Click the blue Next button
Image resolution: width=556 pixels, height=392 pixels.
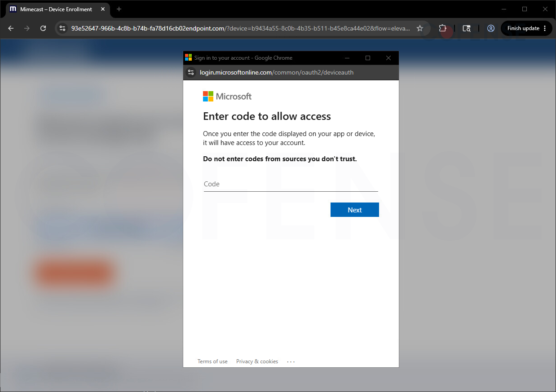click(x=355, y=210)
